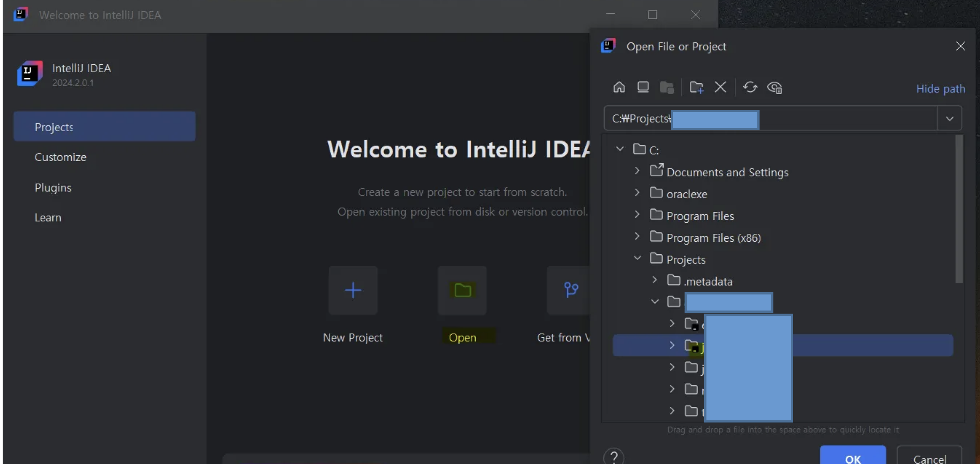This screenshot has height=464, width=980.
Task: Open Learn section in Welcome window
Action: pyautogui.click(x=104, y=217)
